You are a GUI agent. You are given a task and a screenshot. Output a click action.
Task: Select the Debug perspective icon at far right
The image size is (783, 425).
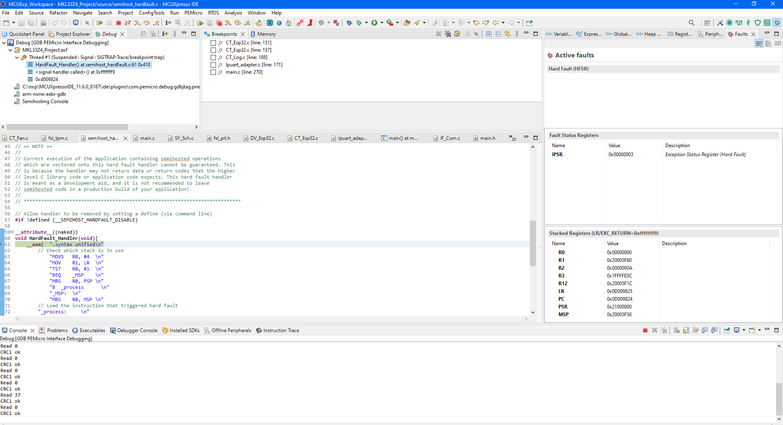pos(777,22)
